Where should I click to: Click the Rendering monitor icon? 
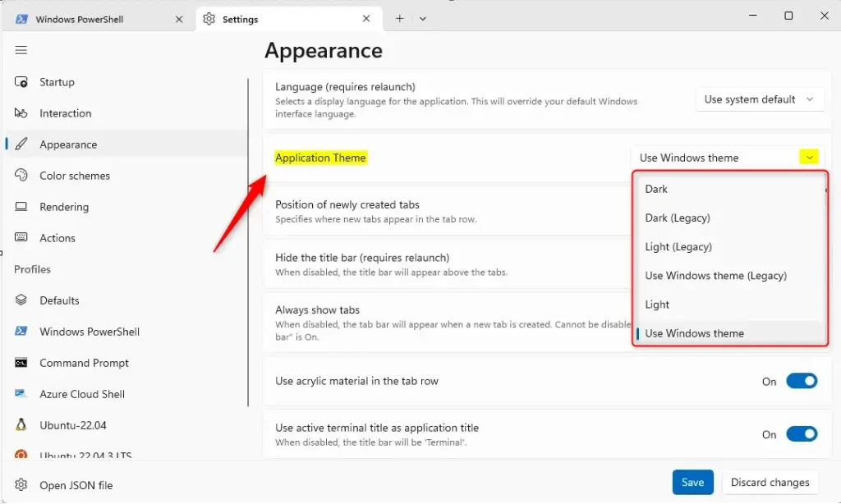click(x=21, y=206)
